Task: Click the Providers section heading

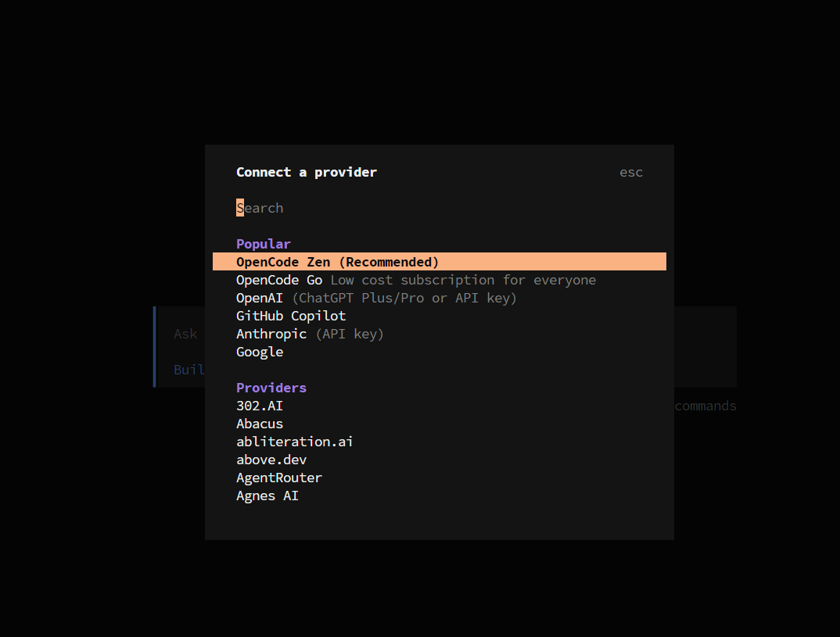Action: coord(271,388)
